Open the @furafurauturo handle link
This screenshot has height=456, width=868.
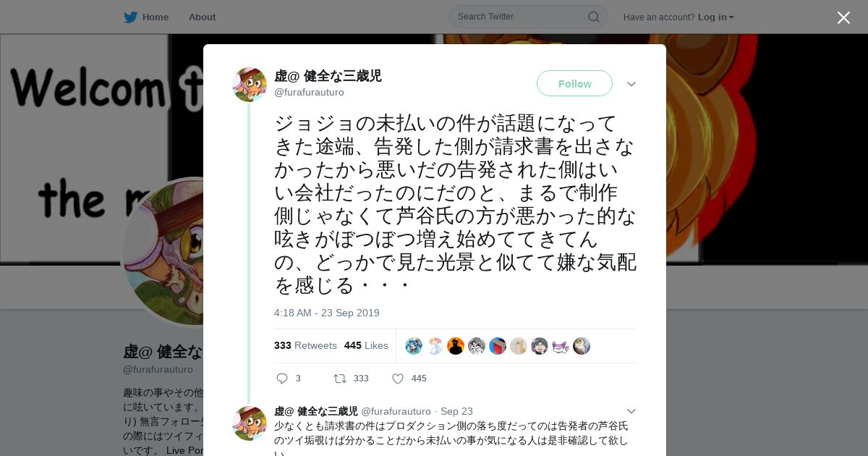pyautogui.click(x=309, y=92)
